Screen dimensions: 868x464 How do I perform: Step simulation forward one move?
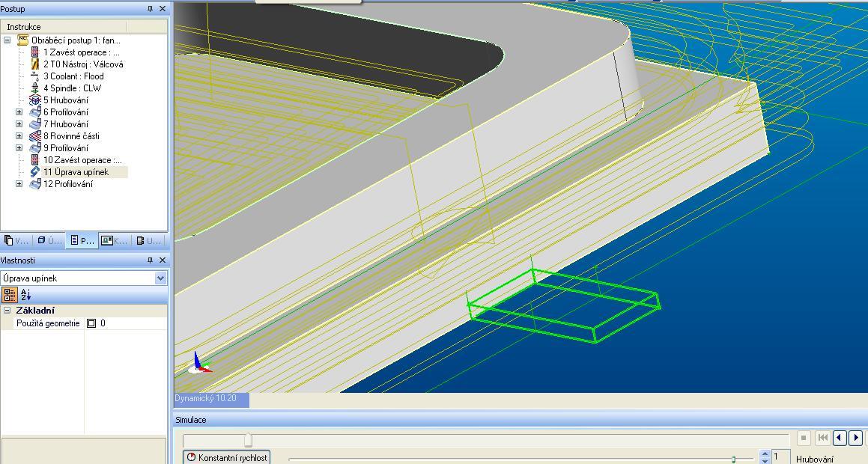tap(855, 438)
